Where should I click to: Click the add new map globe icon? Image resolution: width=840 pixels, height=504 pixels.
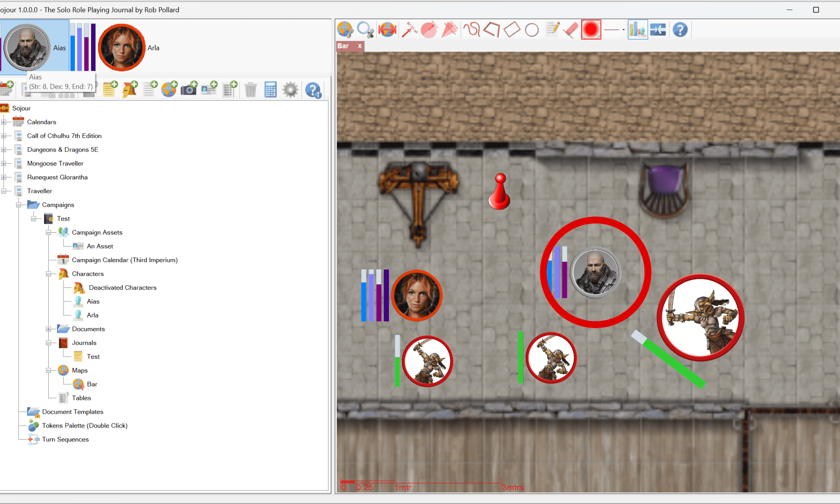169,89
